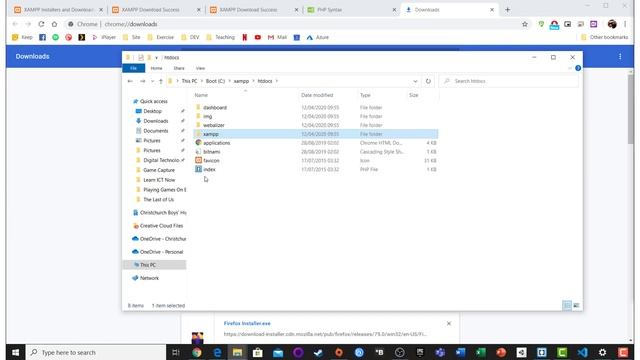Select the xampp folder row
The height and width of the screenshot is (360, 640).
pos(316,134)
